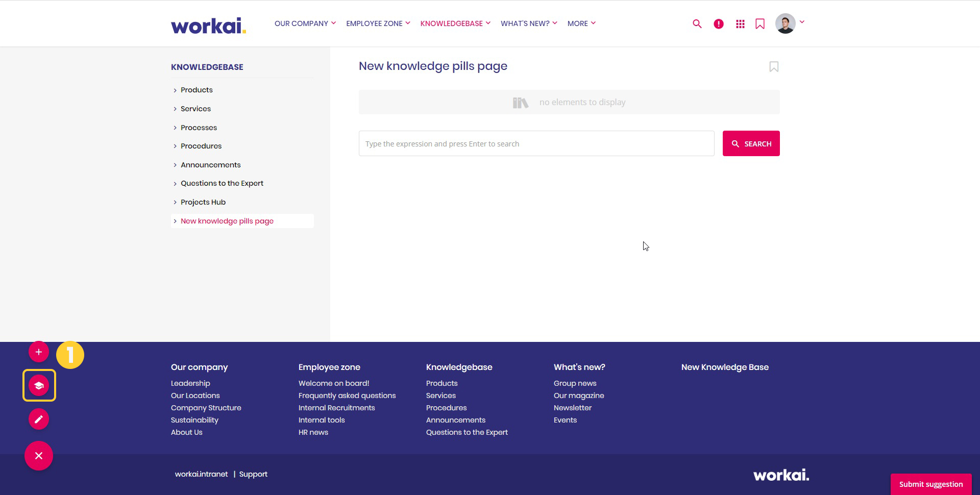Open Frequently asked questions footer link

(x=347, y=395)
